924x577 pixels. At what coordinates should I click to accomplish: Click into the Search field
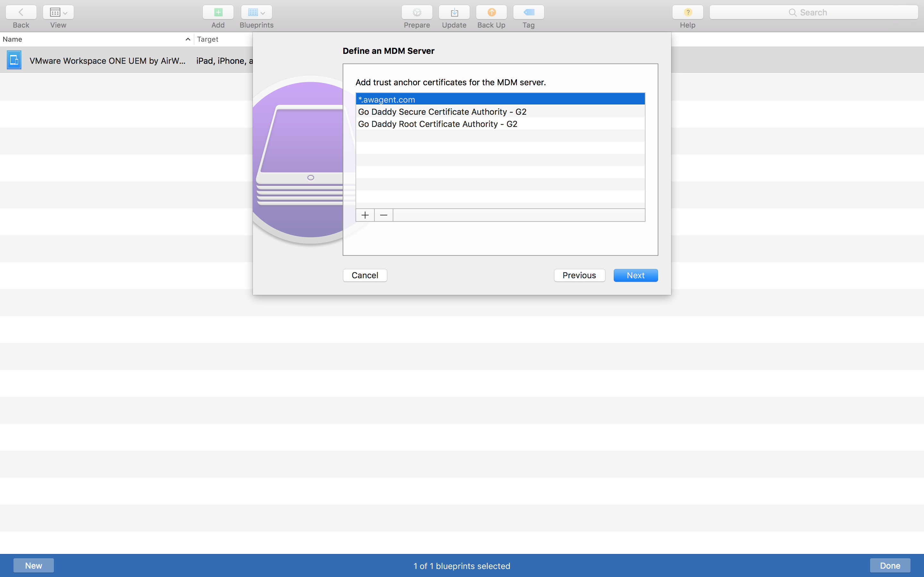[x=813, y=12]
